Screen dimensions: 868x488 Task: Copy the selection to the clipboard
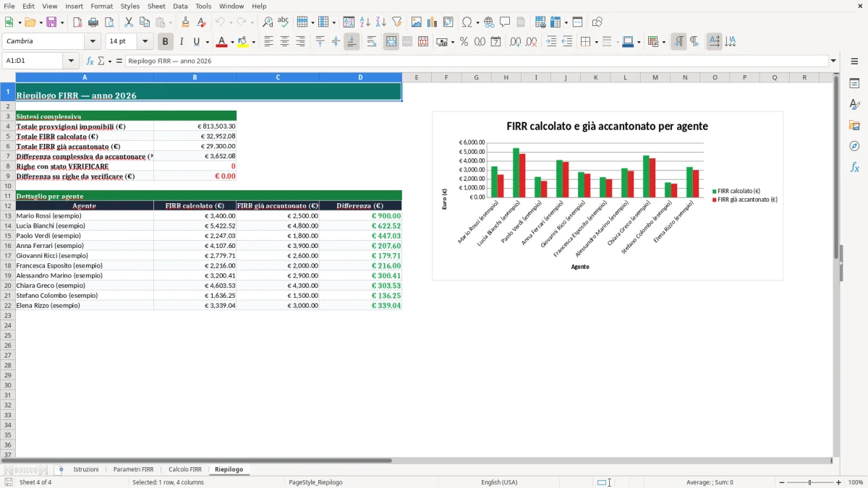[145, 22]
